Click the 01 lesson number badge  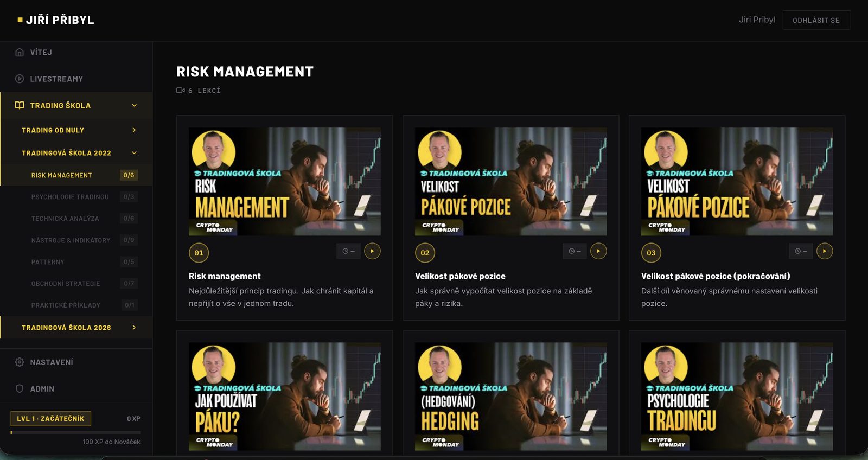(199, 253)
